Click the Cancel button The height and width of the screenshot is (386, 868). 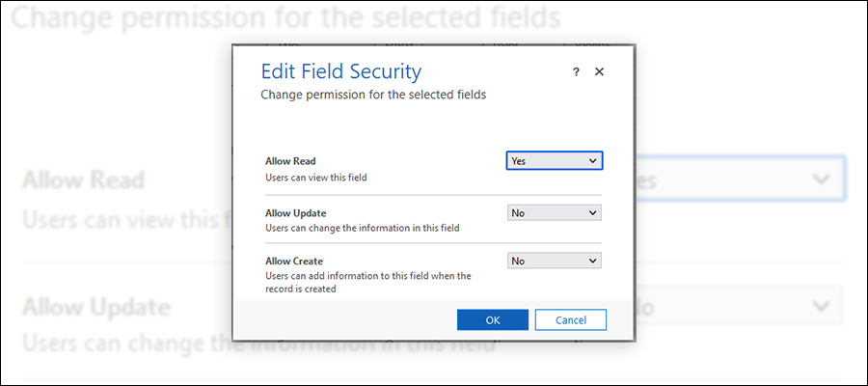point(570,319)
